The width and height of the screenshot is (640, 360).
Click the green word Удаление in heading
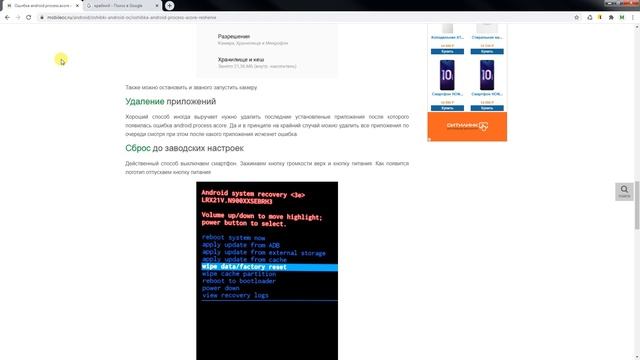144,101
